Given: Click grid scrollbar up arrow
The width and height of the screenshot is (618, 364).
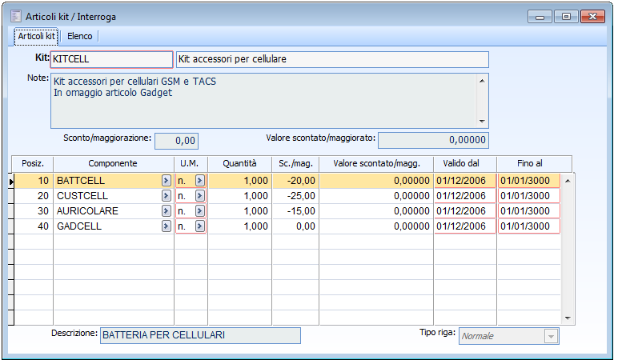Looking at the screenshot, I should coord(568,181).
